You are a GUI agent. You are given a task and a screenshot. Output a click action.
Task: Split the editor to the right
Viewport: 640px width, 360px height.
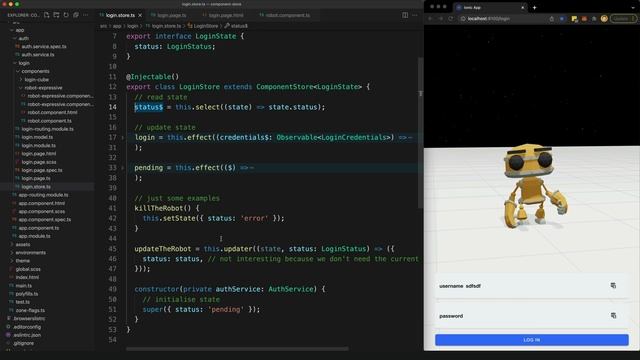coord(405,15)
